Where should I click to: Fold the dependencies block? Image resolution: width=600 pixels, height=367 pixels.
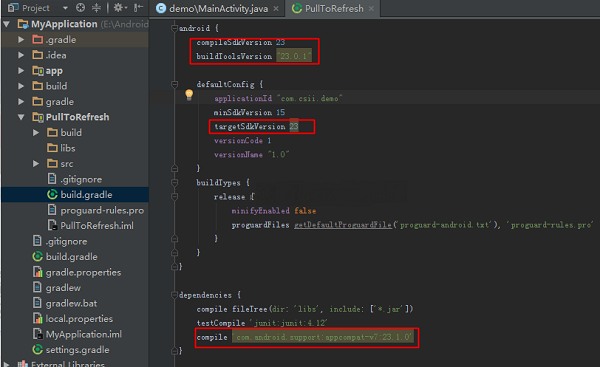point(174,295)
